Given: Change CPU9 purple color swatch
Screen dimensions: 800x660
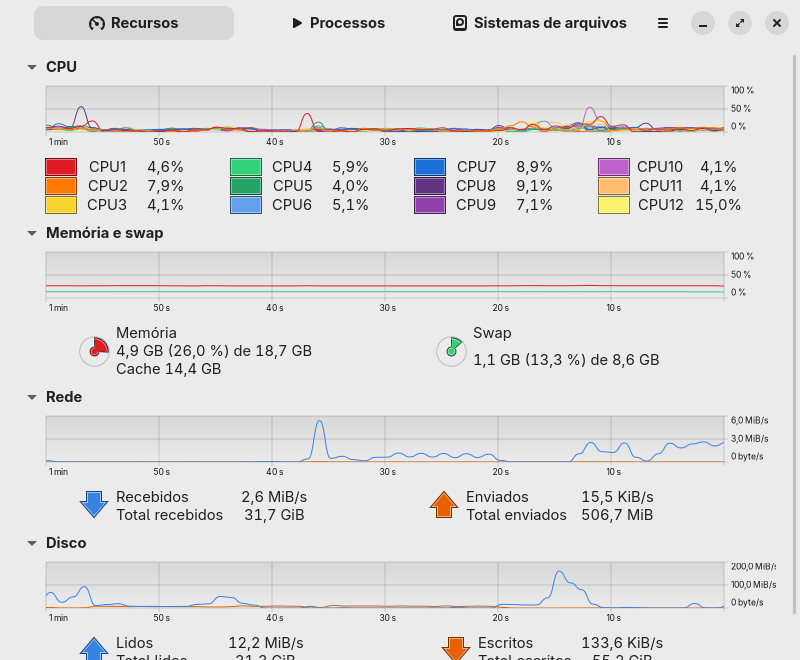Looking at the screenshot, I should pos(430,205).
